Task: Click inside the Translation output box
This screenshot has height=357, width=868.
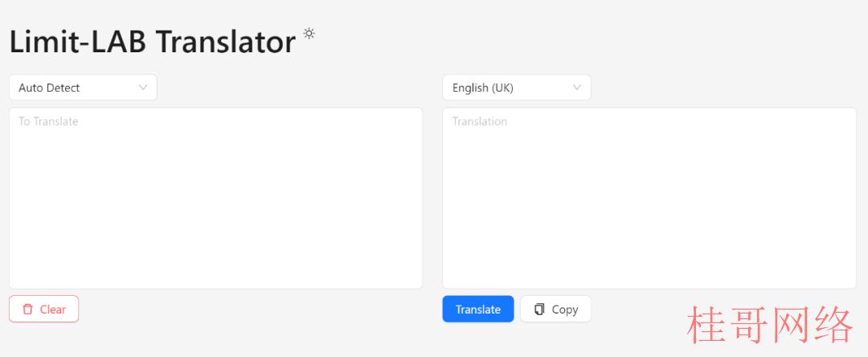Action: pyautogui.click(x=649, y=198)
